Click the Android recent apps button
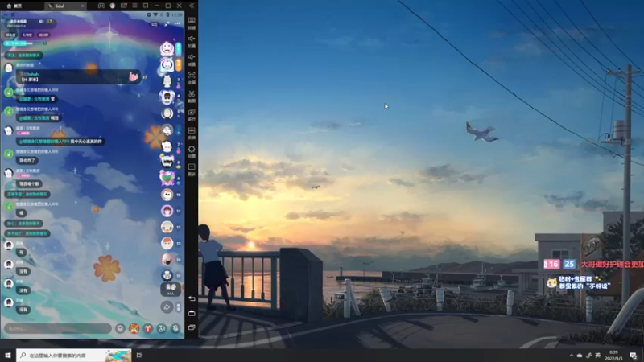The width and height of the screenshot is (644, 362). click(x=192, y=327)
